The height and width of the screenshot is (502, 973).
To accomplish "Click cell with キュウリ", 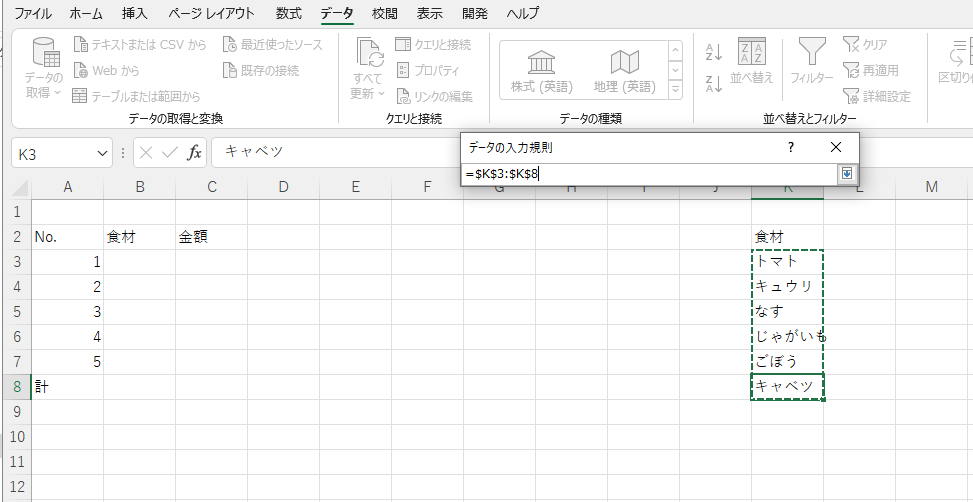I will pyautogui.click(x=787, y=286).
